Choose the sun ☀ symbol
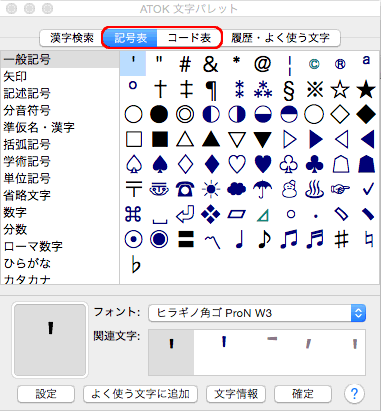 pyautogui.click(x=211, y=189)
